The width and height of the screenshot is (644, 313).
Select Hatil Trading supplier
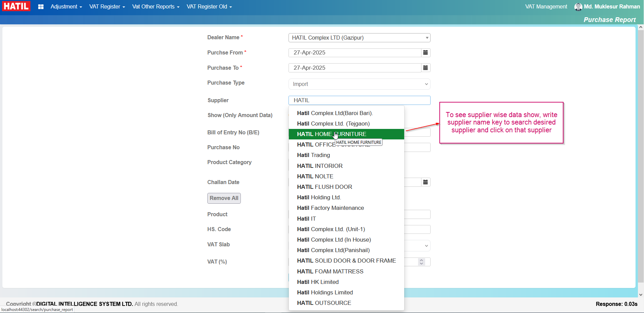click(x=346, y=155)
